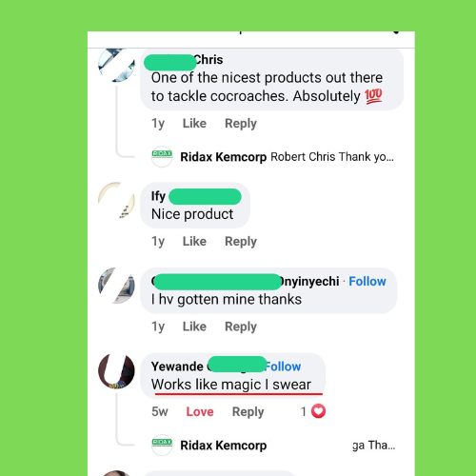Click the red heart reaction icon
The width and height of the screenshot is (476, 476).
pyautogui.click(x=318, y=411)
